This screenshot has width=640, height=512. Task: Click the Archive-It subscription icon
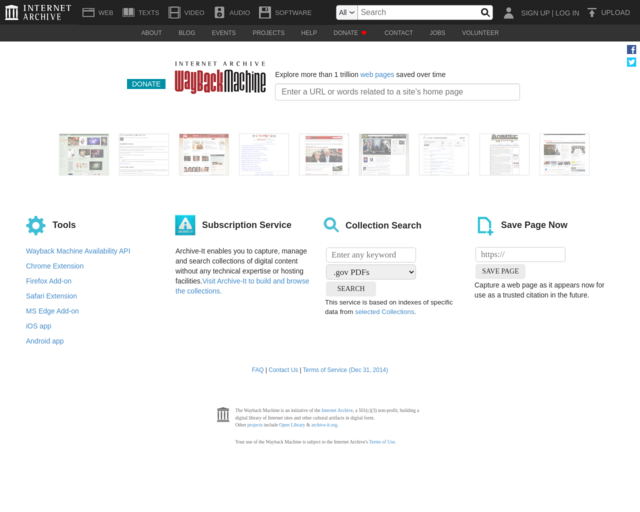click(185, 225)
